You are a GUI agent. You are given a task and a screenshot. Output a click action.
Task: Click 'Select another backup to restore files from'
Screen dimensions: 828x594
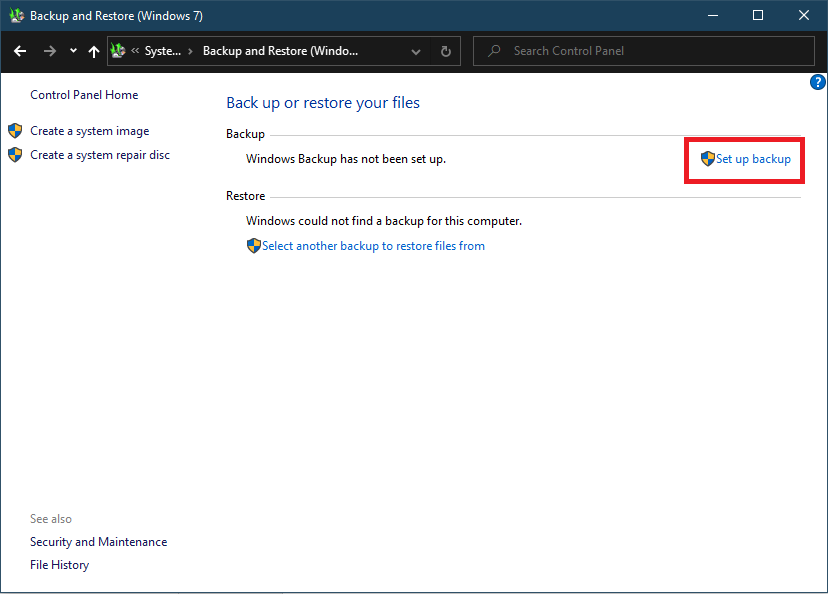pyautogui.click(x=373, y=246)
